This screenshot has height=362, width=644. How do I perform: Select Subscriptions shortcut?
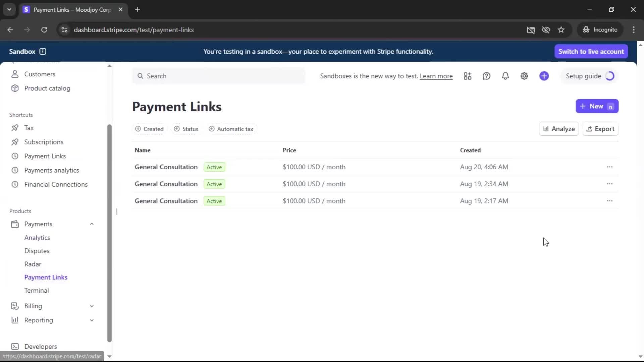pyautogui.click(x=44, y=142)
